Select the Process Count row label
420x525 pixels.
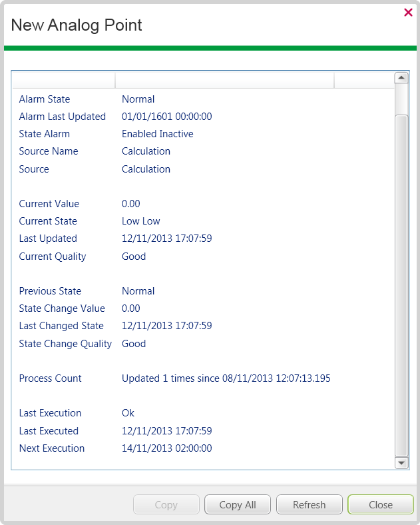51,378
